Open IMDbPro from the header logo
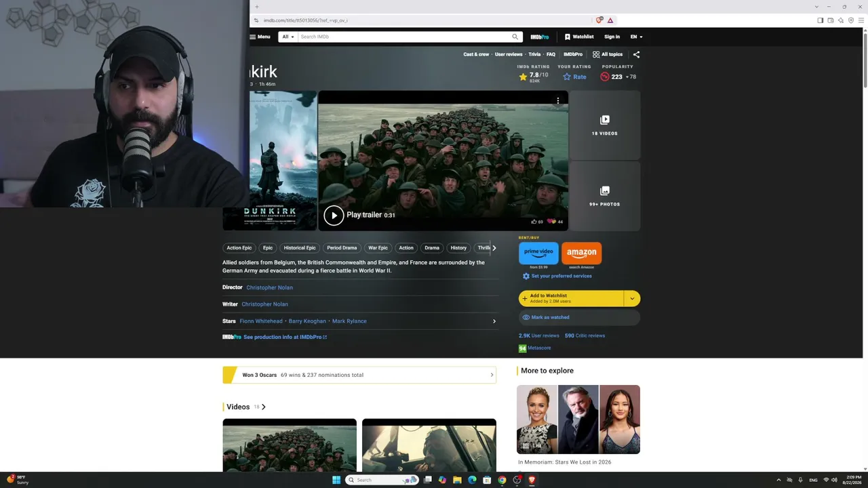Viewport: 868px width, 488px height. pos(540,37)
